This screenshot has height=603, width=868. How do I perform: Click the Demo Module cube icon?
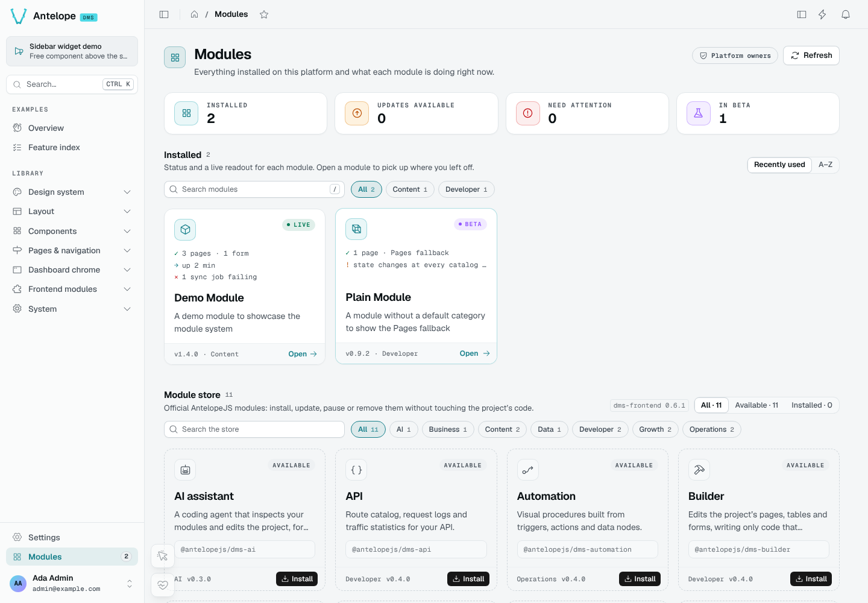pyautogui.click(x=185, y=230)
